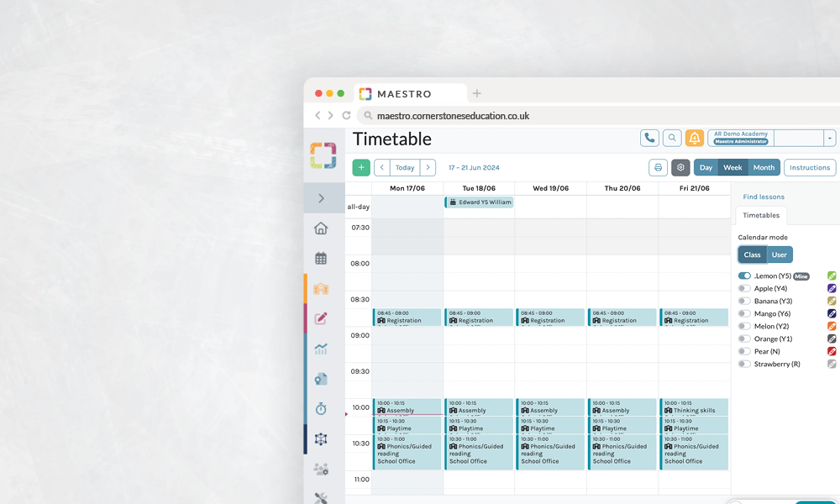Viewport: 840px width, 504px height.
Task: Open the Edward Y5 William all-day event
Action: (x=479, y=202)
